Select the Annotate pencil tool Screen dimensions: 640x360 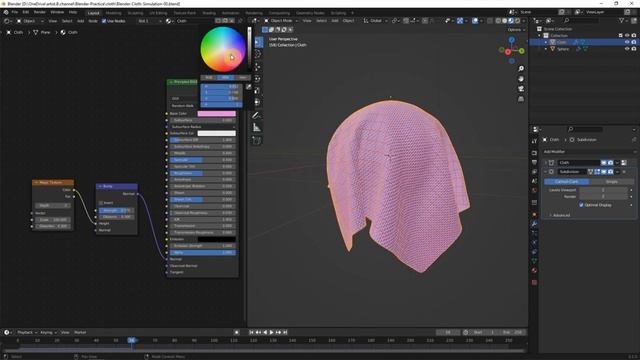pyautogui.click(x=256, y=116)
